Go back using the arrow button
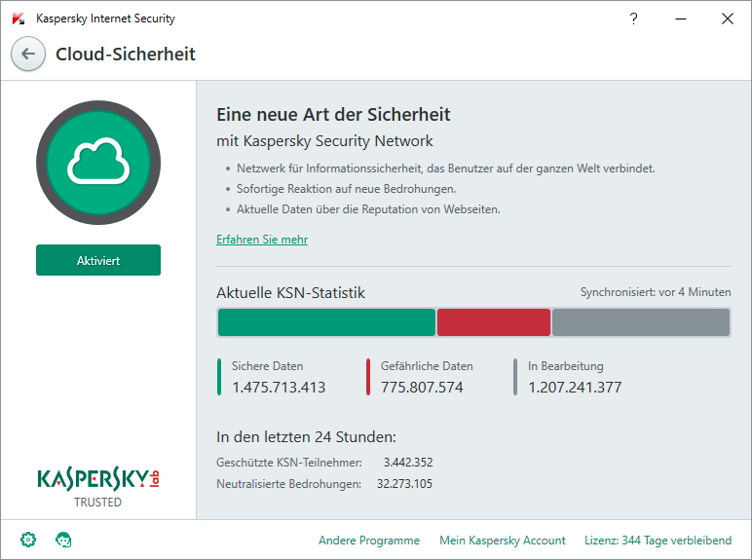752x560 pixels. 28,54
